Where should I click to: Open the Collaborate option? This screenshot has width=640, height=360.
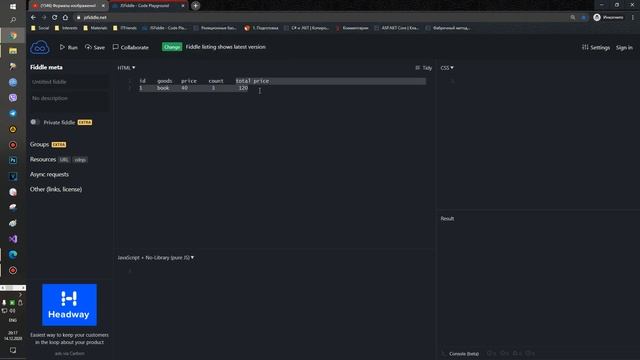click(131, 47)
